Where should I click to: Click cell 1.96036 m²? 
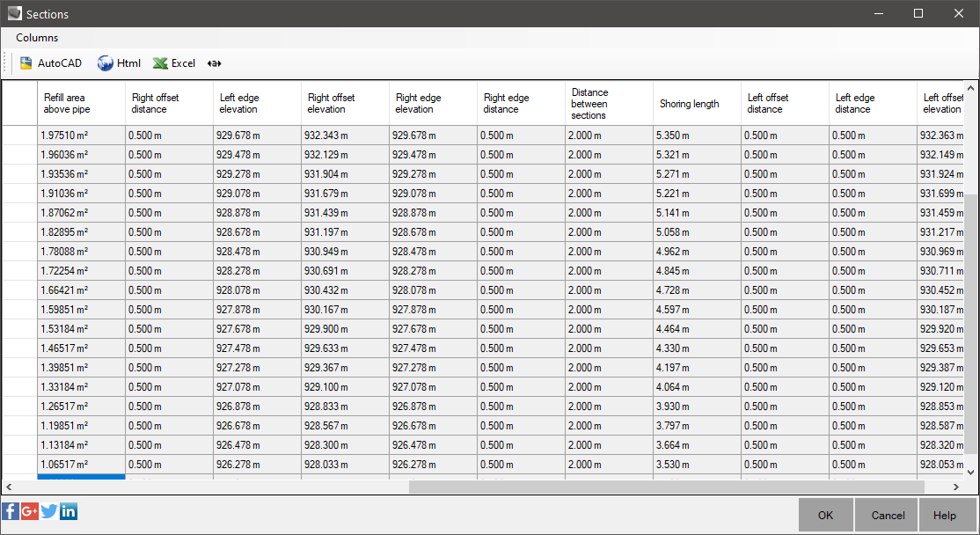click(x=81, y=154)
